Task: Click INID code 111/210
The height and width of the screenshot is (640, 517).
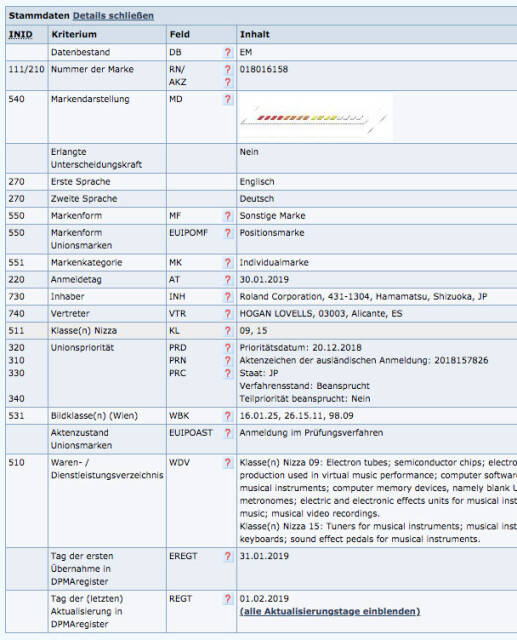Action: click(x=27, y=69)
